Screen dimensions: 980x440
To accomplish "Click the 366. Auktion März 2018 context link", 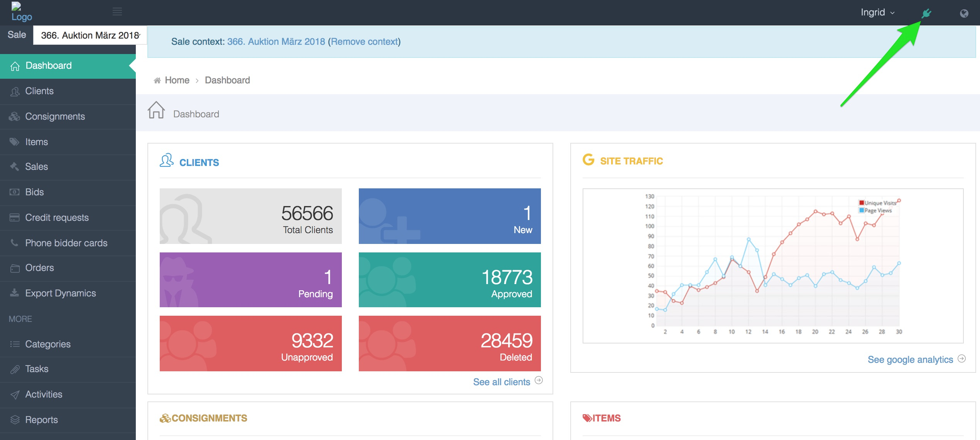I will coord(276,42).
